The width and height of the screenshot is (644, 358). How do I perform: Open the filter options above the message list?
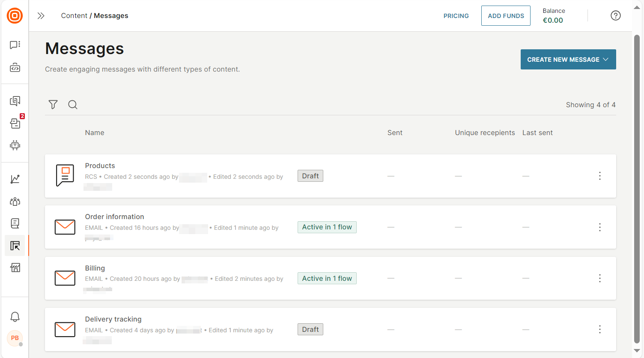(53, 105)
